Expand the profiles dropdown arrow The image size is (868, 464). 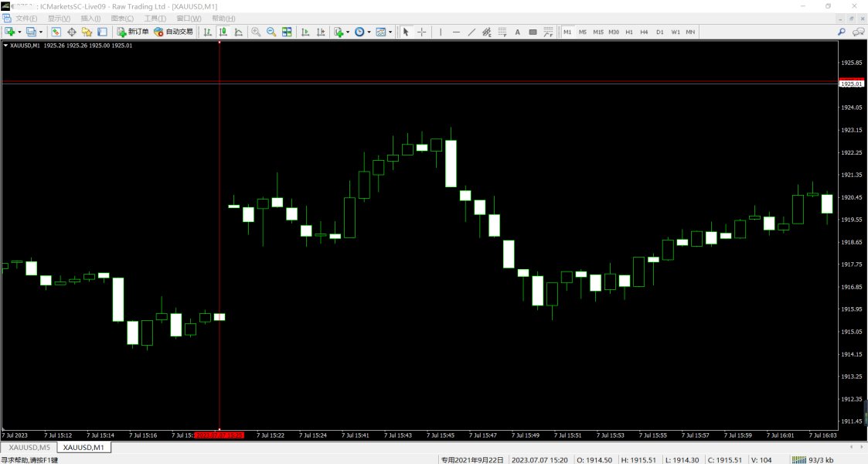[40, 32]
